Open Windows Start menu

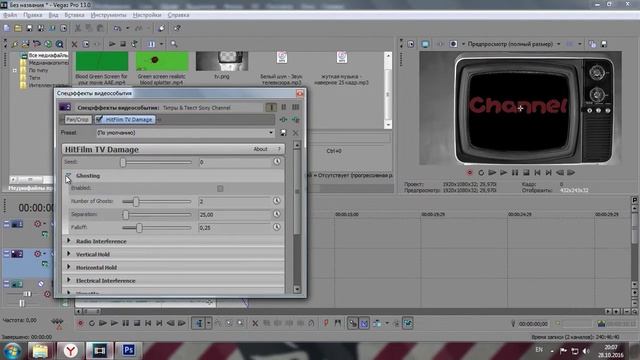[x=12, y=350]
